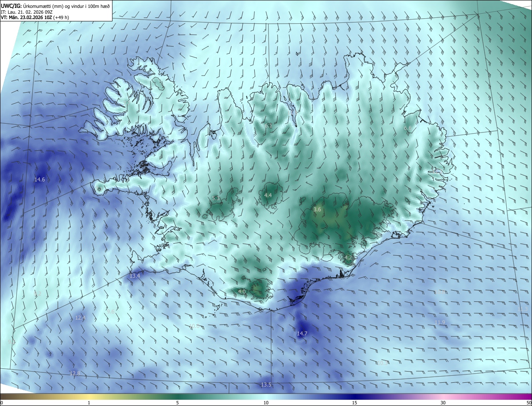Click the 13.5 value label
This screenshot has width=532, height=406.
pyautogui.click(x=266, y=385)
